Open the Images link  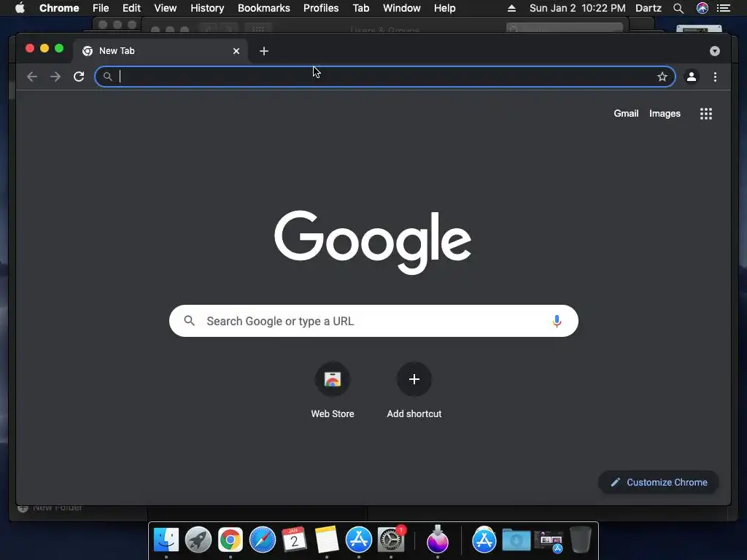coord(665,113)
